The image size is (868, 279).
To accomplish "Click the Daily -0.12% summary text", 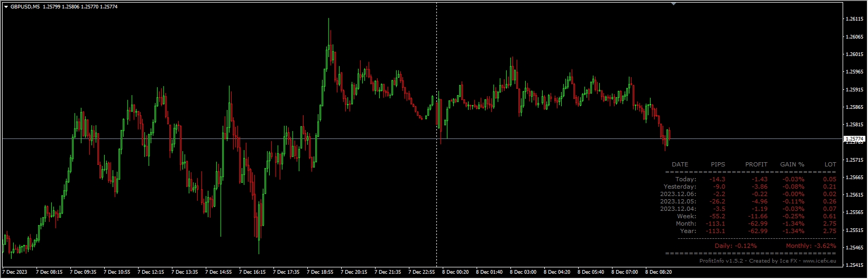I will tap(735, 246).
